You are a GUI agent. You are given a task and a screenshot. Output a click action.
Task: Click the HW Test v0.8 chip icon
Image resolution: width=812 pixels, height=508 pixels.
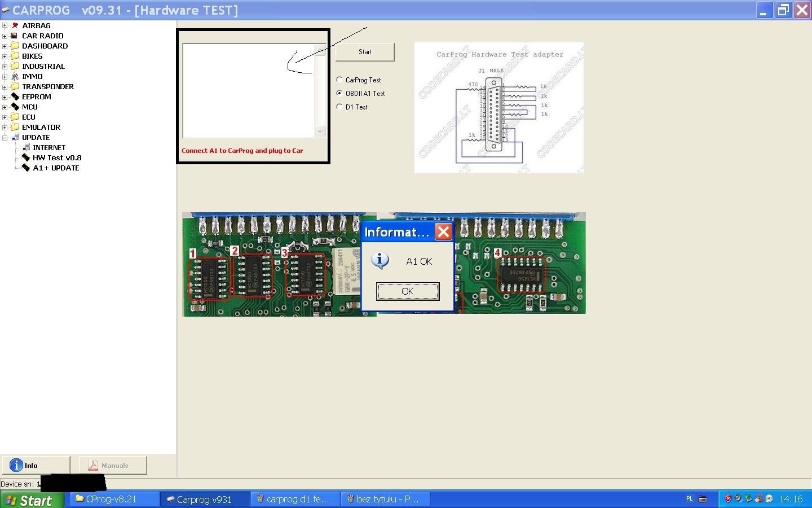coord(26,157)
